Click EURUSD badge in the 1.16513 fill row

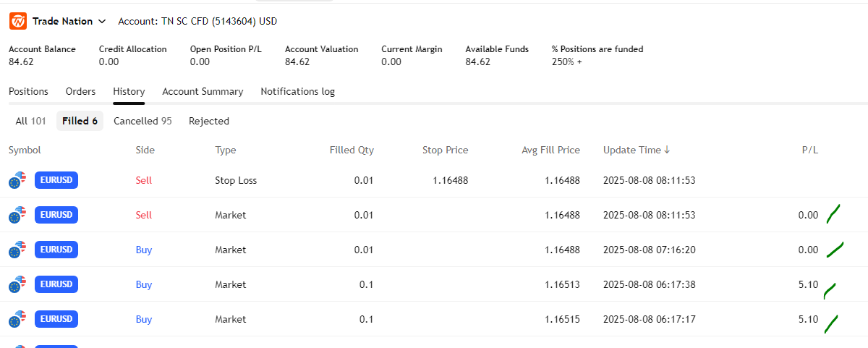coord(56,284)
